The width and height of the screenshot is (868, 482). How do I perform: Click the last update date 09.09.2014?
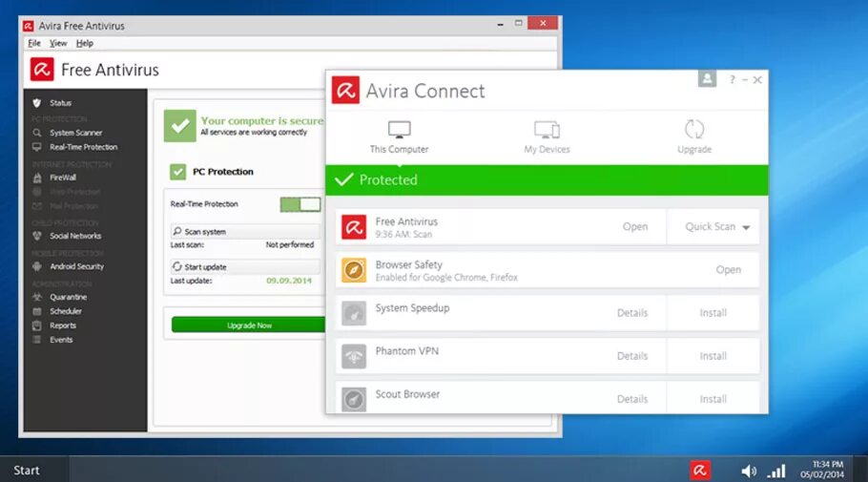pos(289,281)
